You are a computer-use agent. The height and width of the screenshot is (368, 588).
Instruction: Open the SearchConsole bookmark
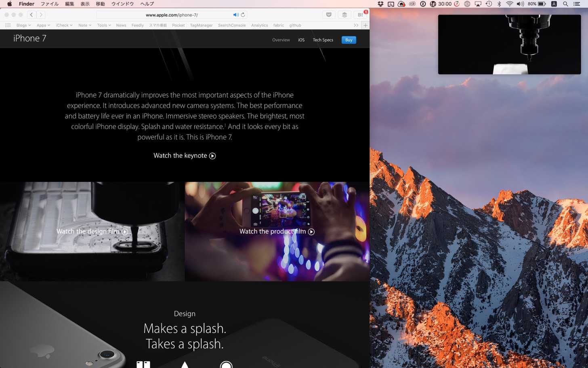(x=232, y=25)
